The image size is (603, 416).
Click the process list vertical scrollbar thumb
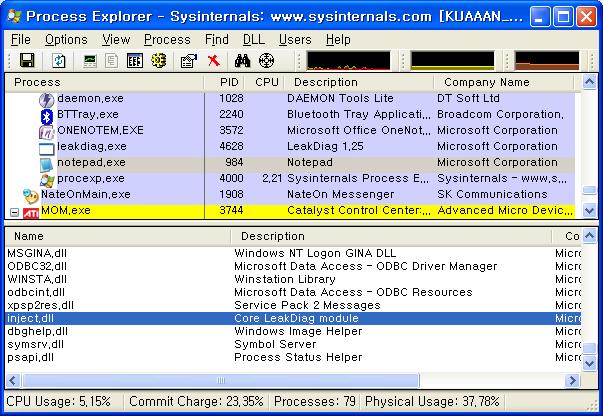tap(590, 190)
